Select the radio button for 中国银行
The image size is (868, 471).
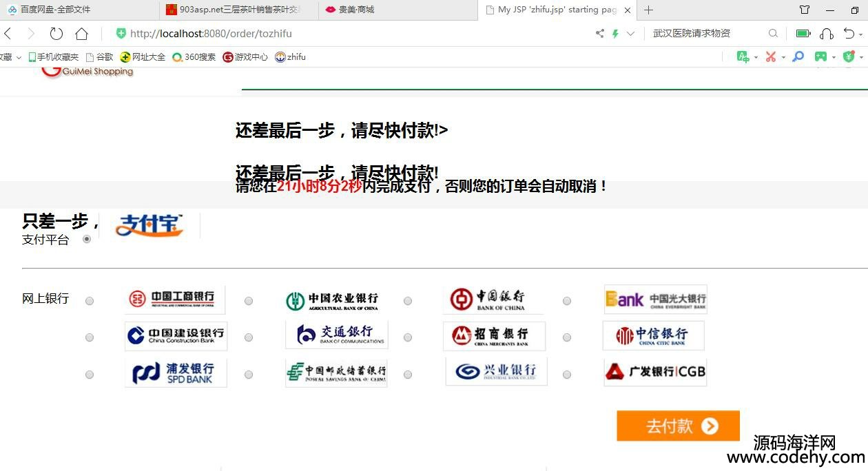coord(408,301)
